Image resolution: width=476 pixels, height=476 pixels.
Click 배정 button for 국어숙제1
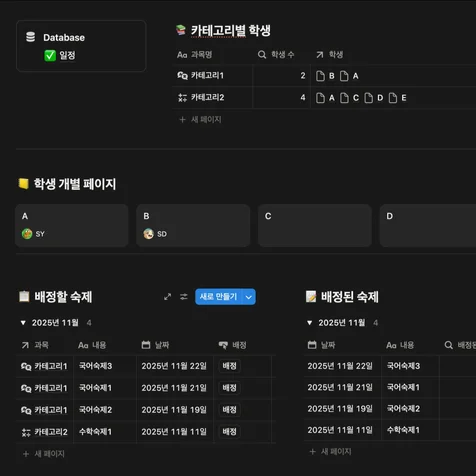tap(229, 388)
